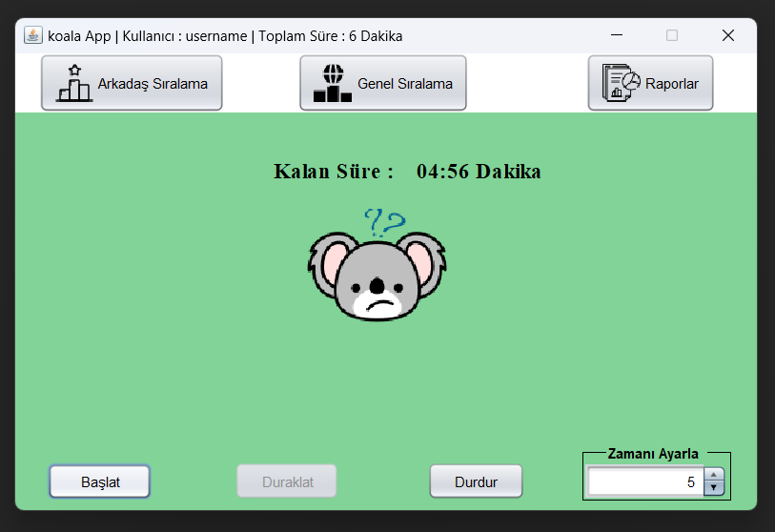Stop the timer with Durdur
Screen dimensions: 775x532
(x=476, y=481)
